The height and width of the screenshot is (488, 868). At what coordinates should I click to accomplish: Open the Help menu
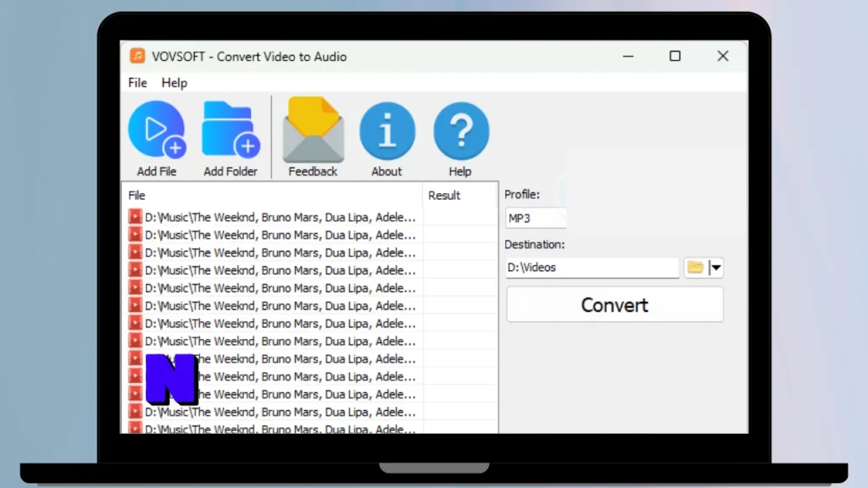coord(175,82)
